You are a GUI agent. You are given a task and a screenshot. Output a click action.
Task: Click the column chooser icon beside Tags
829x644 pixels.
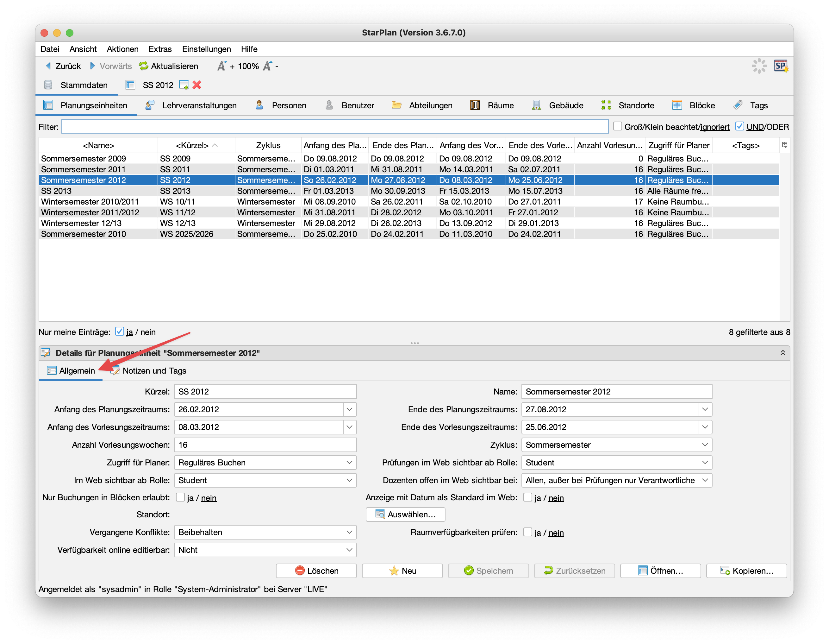(785, 145)
